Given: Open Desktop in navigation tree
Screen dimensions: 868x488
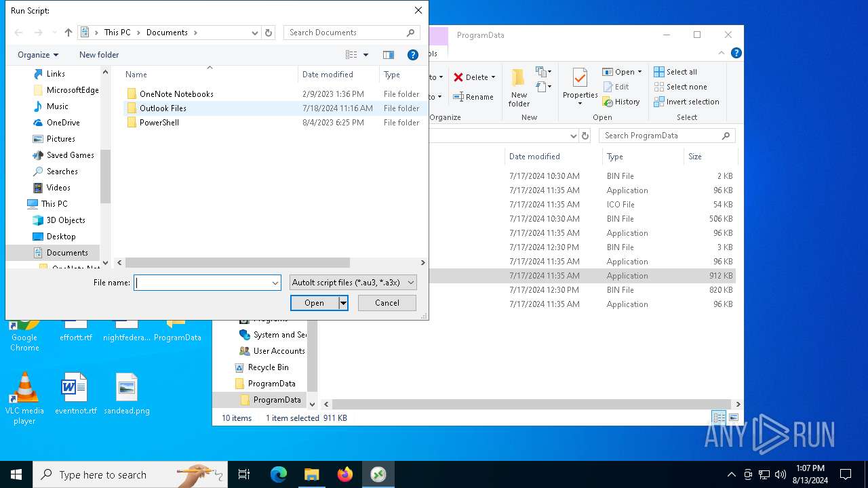Looking at the screenshot, I should [x=61, y=237].
